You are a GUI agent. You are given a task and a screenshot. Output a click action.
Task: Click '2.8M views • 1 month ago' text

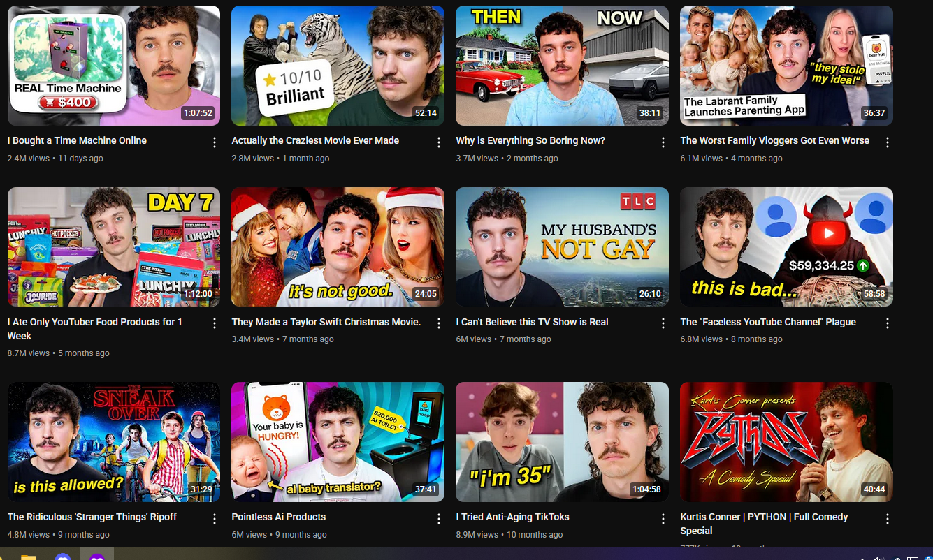(x=281, y=159)
